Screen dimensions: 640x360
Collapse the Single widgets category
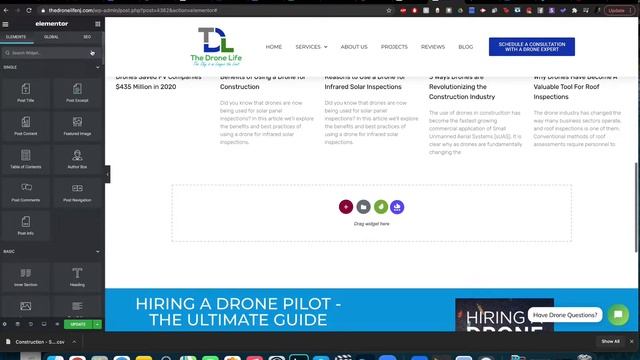98,67
